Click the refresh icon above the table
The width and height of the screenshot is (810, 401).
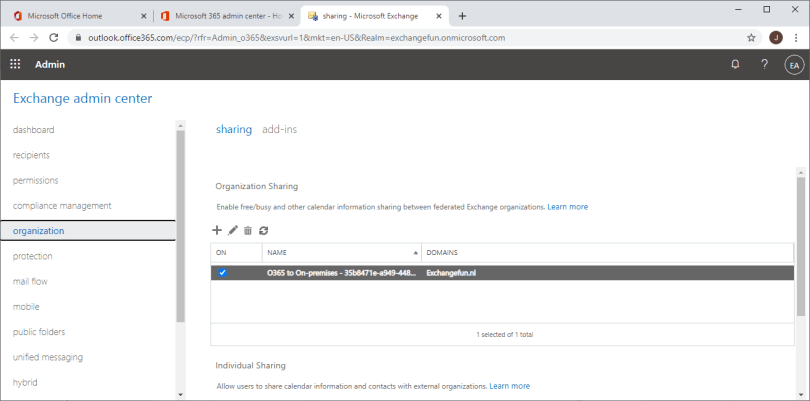[x=264, y=230]
